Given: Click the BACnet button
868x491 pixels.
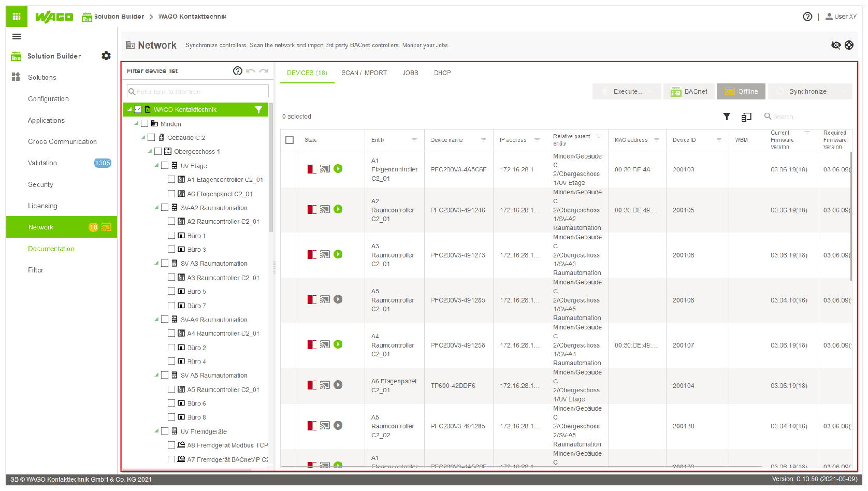Looking at the screenshot, I should [x=689, y=92].
